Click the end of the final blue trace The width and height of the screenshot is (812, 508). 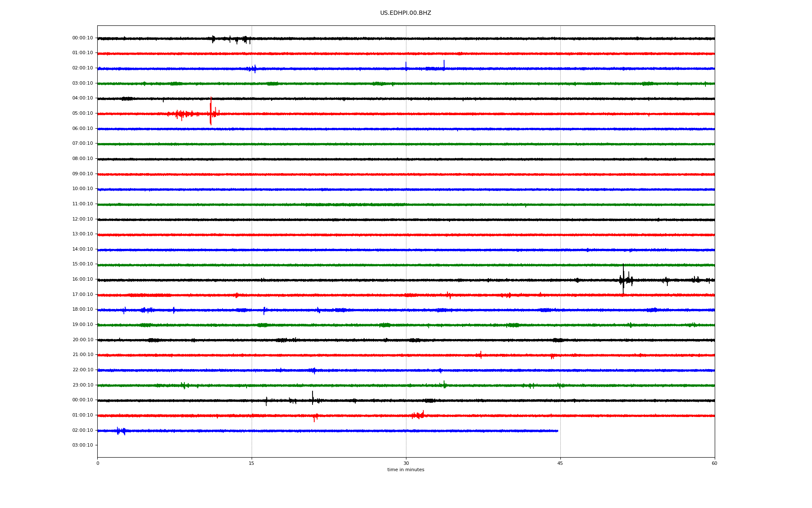[557, 431]
